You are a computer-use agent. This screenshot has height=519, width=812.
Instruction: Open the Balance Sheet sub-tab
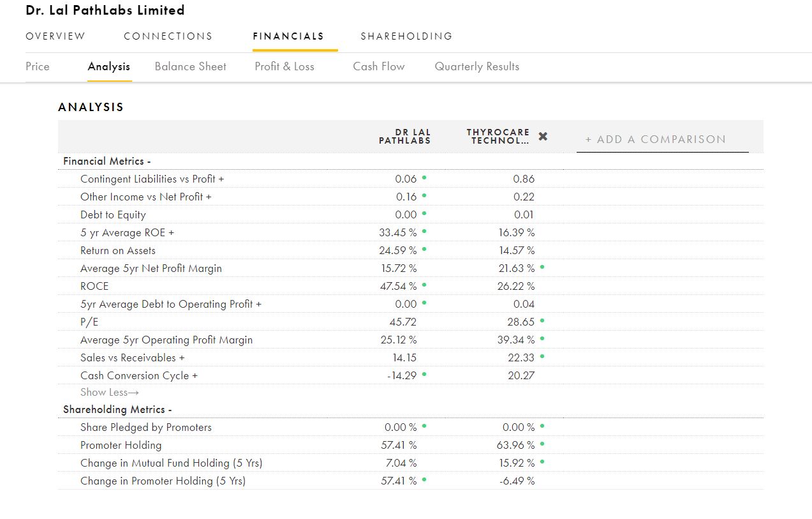pyautogui.click(x=190, y=66)
